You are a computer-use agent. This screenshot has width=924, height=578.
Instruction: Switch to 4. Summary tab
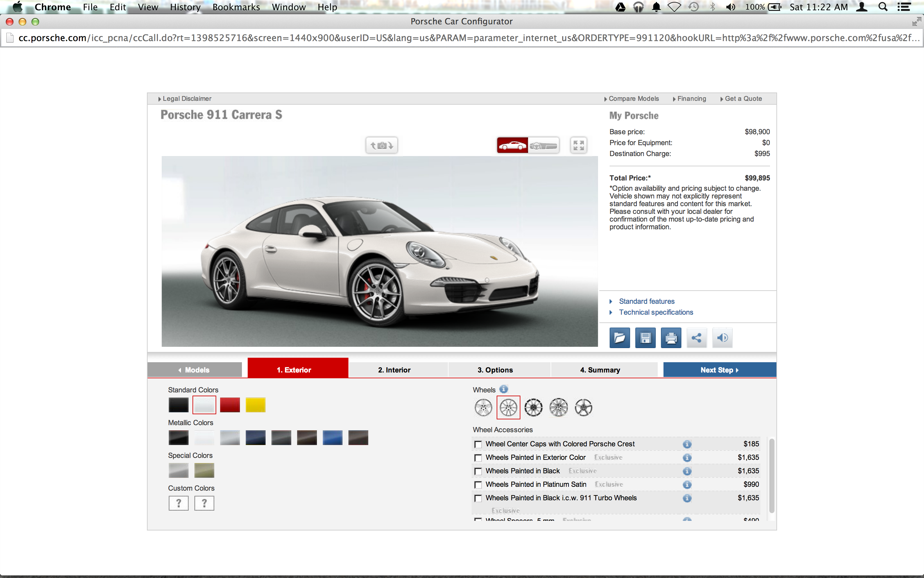click(604, 370)
